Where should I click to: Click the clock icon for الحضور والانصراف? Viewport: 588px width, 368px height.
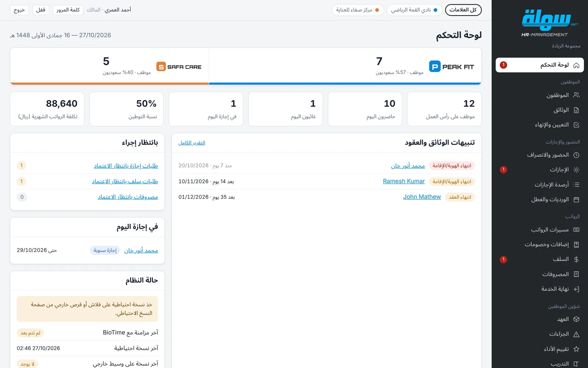[576, 155]
